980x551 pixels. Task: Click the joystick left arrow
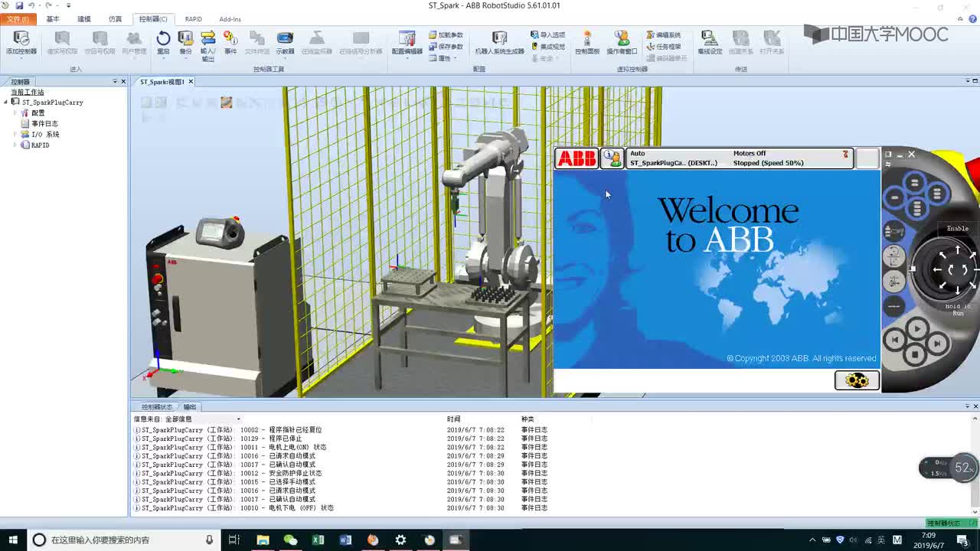pyautogui.click(x=937, y=269)
